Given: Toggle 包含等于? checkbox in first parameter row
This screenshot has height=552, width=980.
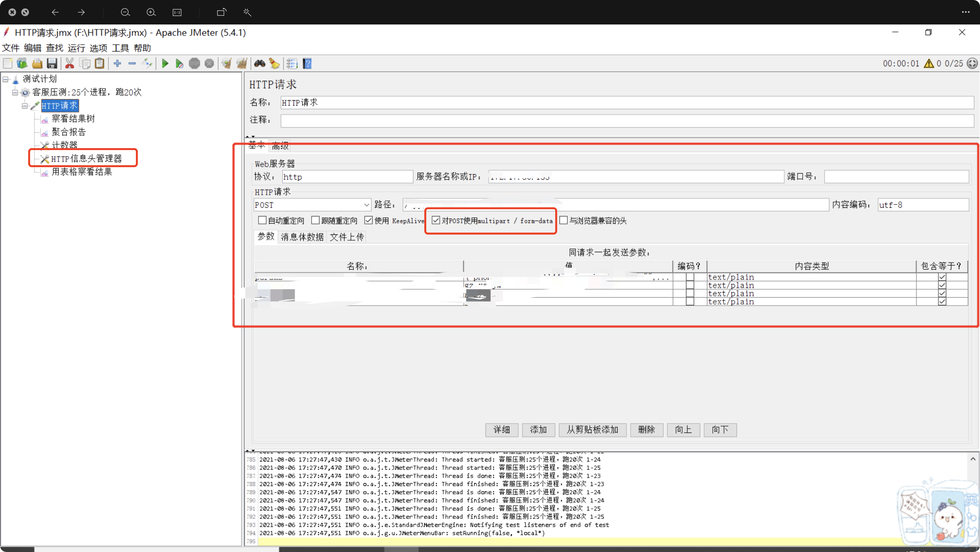Looking at the screenshot, I should pyautogui.click(x=942, y=277).
